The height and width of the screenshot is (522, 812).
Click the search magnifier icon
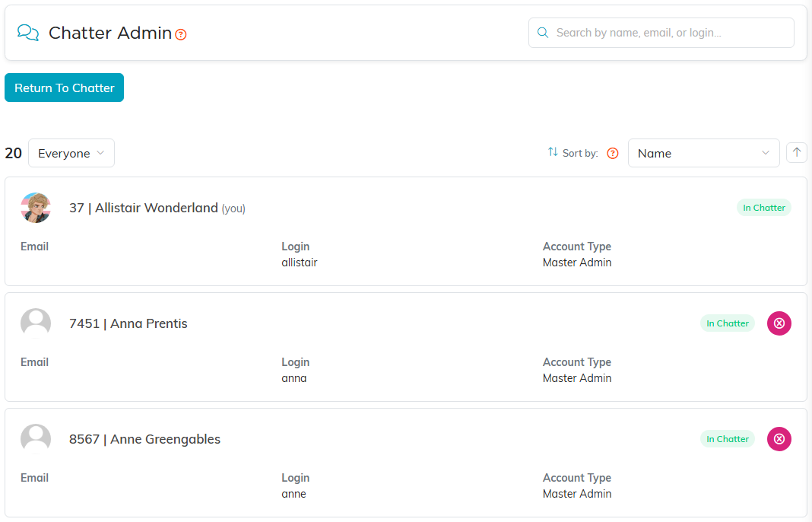[543, 33]
